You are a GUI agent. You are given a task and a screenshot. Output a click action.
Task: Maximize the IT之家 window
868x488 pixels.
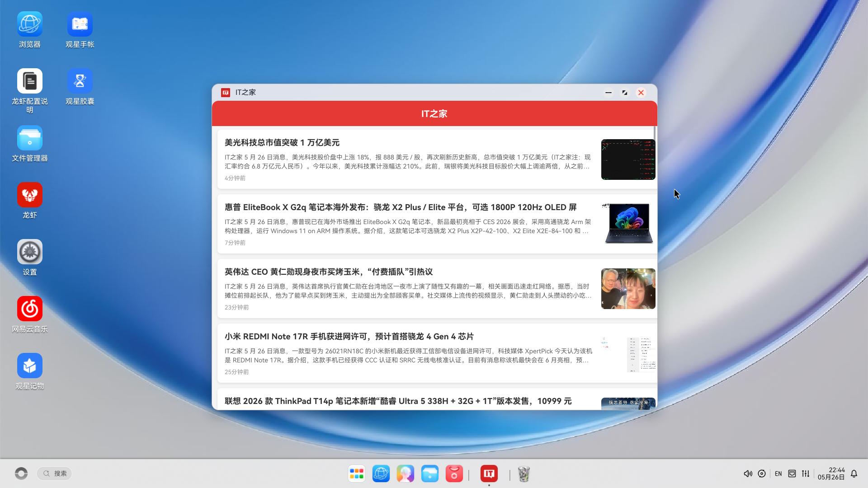click(x=625, y=93)
